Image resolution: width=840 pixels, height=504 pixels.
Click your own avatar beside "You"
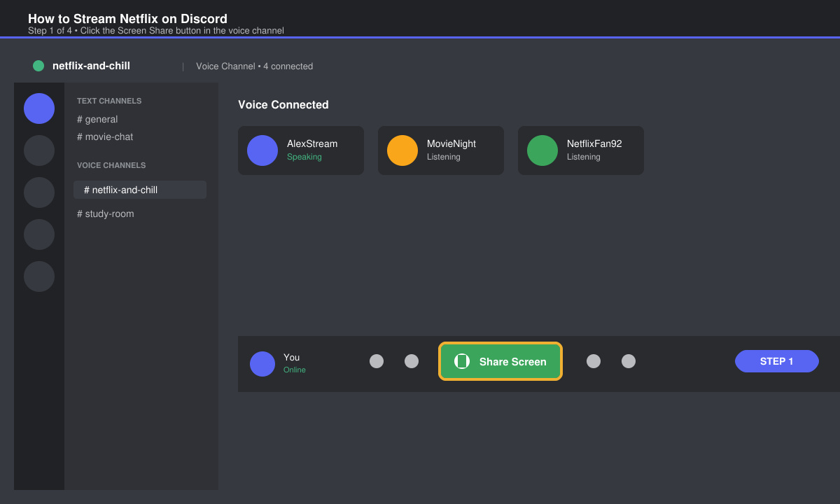tap(262, 364)
